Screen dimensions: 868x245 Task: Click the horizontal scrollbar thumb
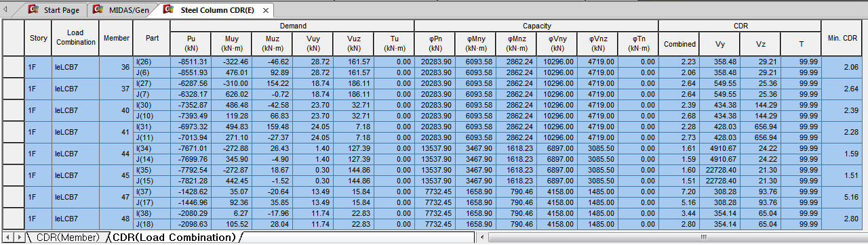pyautogui.click(x=704, y=238)
